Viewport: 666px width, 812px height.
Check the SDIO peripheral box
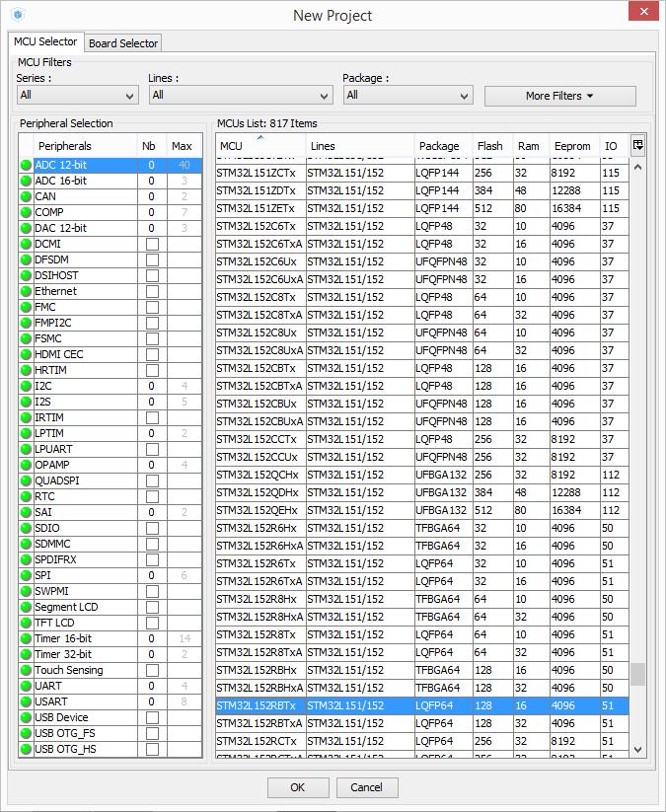[x=152, y=529]
